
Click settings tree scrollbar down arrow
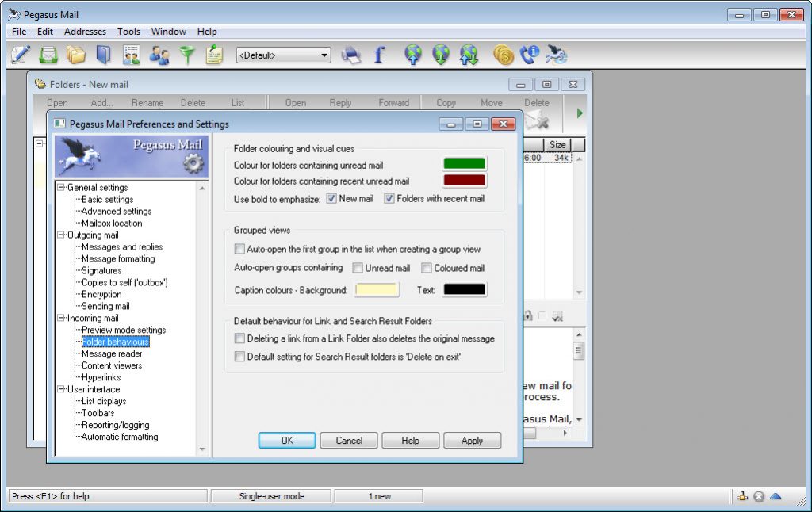pos(202,449)
